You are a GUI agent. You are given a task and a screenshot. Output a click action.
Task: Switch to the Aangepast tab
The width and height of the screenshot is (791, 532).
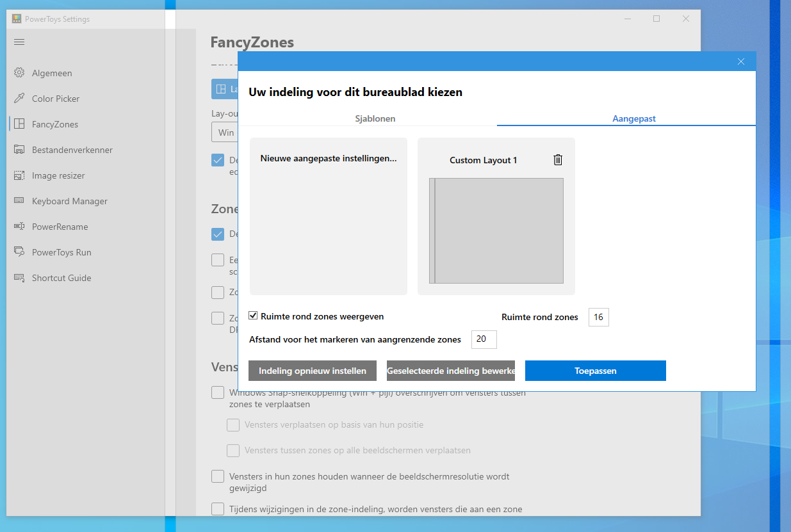tap(633, 118)
